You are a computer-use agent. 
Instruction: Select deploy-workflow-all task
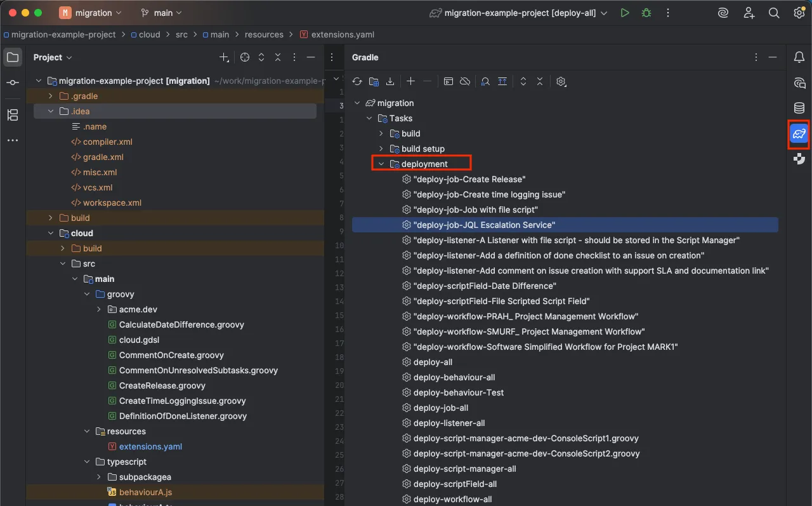click(452, 499)
